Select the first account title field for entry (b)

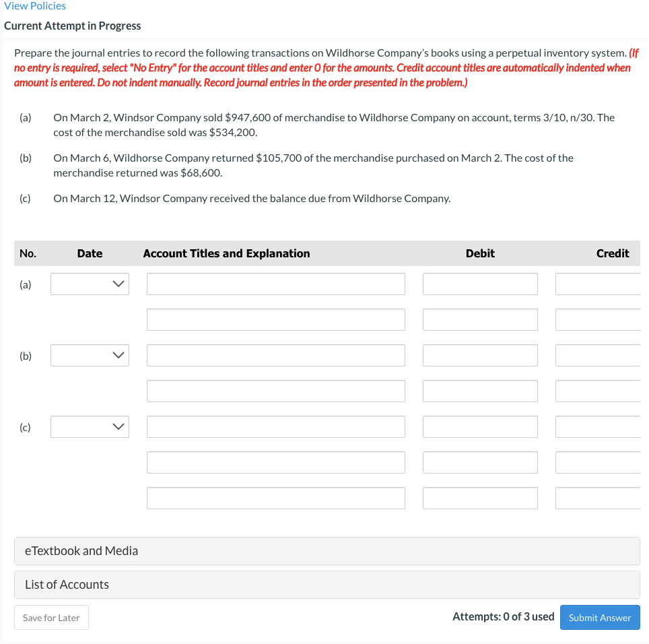(275, 355)
